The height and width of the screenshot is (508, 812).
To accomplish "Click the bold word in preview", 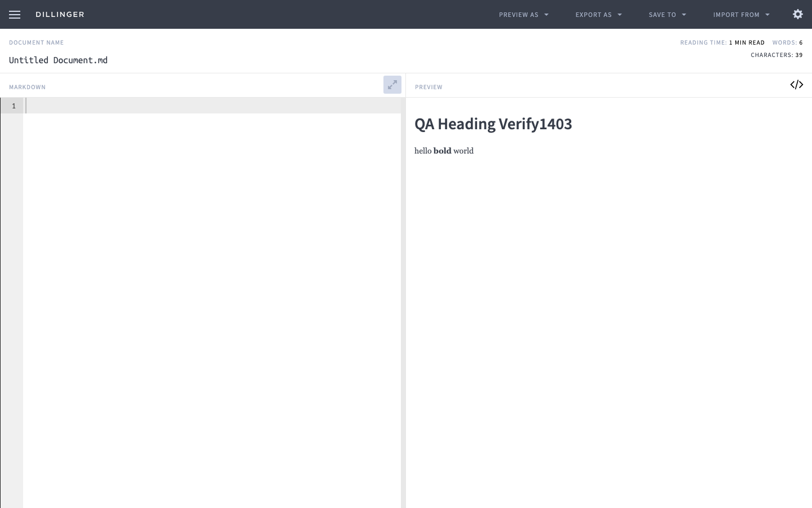I will pos(443,151).
